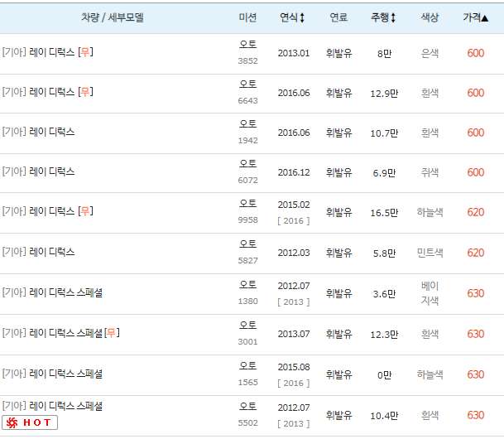Image resolution: width=504 pixels, height=444 pixels.
Task: Click the 오토 link above 9958
Action: [247, 203]
